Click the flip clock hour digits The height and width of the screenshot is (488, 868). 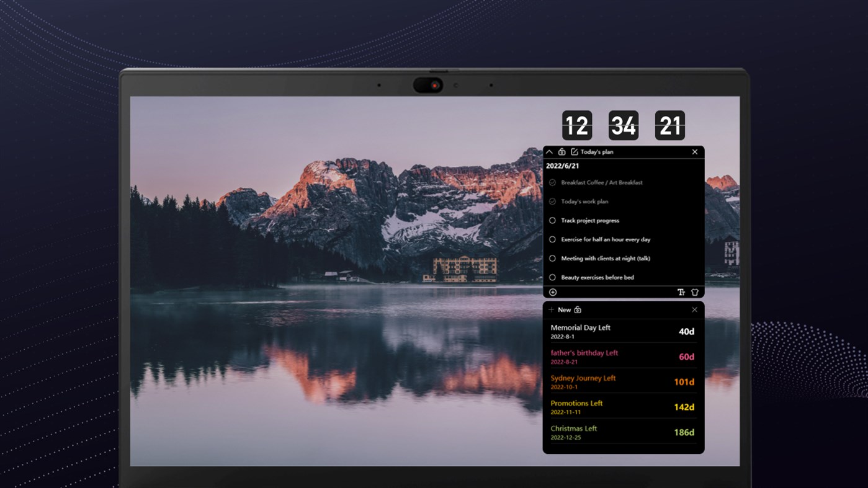[x=578, y=125]
